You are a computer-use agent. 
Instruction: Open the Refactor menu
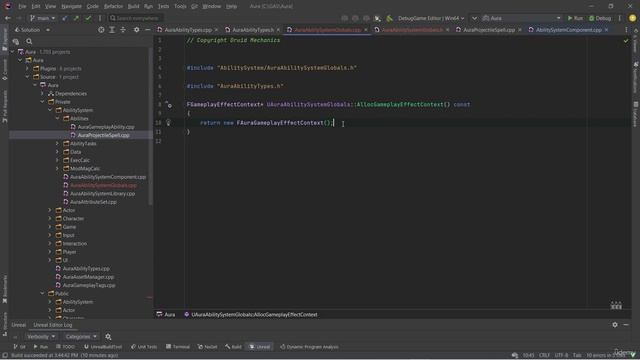click(x=113, y=7)
